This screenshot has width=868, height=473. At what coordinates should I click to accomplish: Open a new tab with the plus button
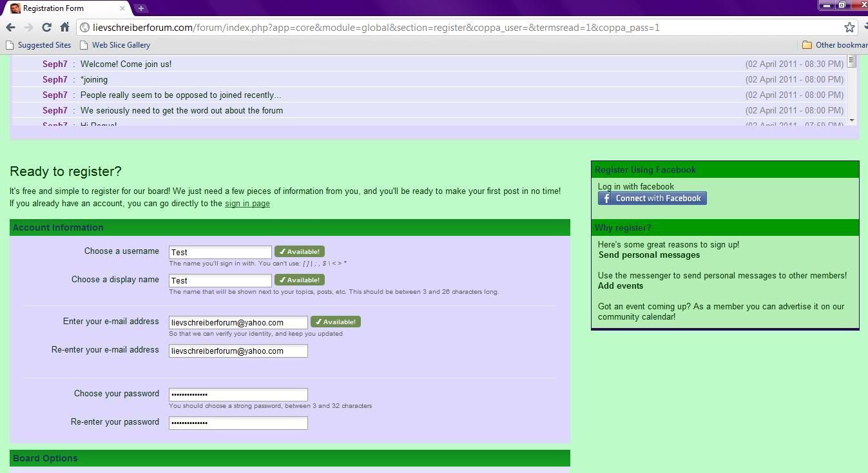140,8
